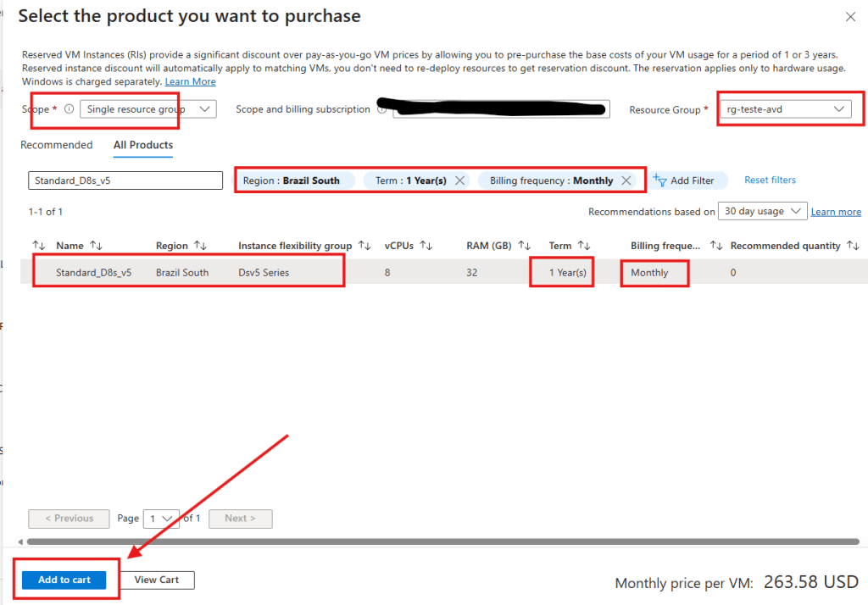868x605 pixels.
Task: Click the Standard_D8s_v5 search field
Action: [125, 180]
